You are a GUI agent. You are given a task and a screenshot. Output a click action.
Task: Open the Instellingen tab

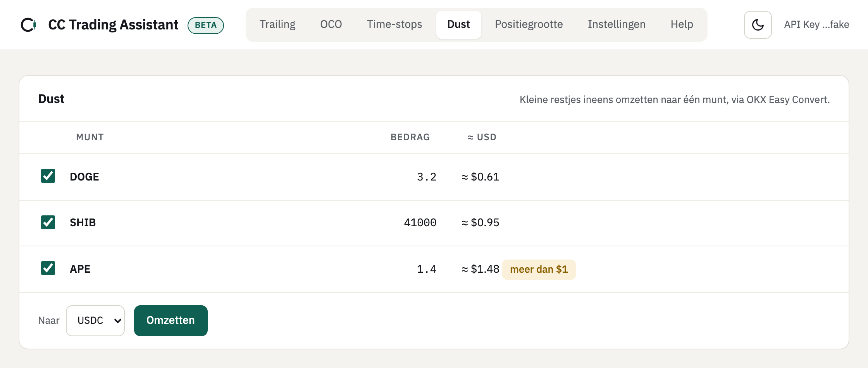[617, 24]
